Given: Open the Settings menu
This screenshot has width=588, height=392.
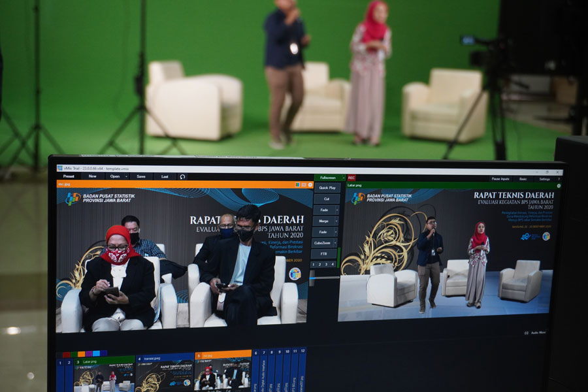Looking at the screenshot, I should coord(543,180).
